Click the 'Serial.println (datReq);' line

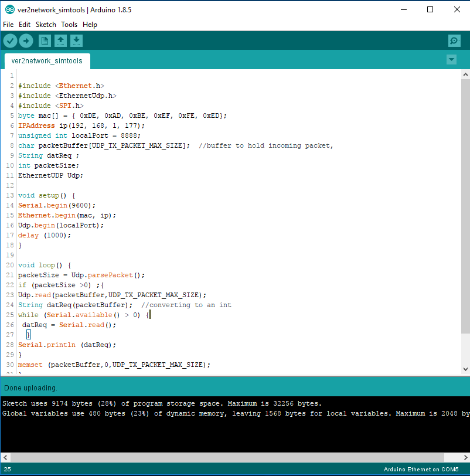pos(67,345)
